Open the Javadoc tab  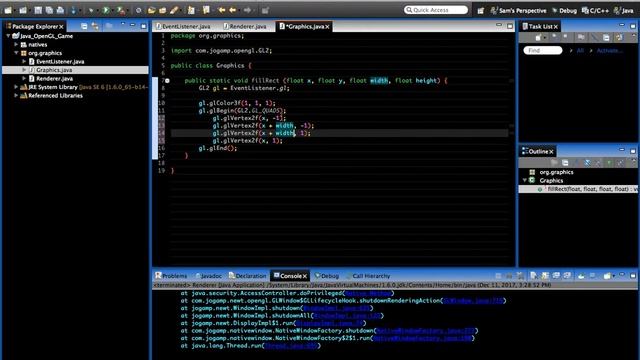coord(208,276)
